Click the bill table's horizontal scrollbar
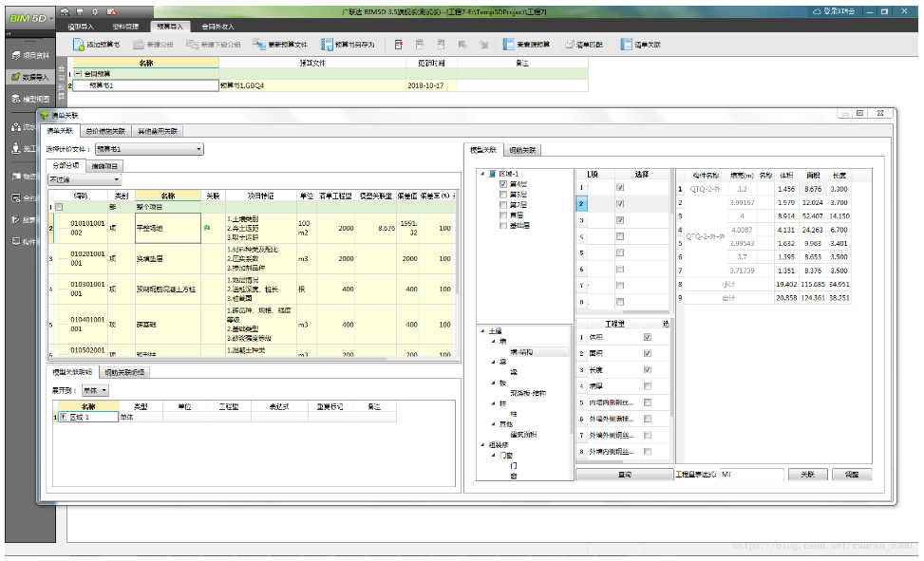 (218, 359)
